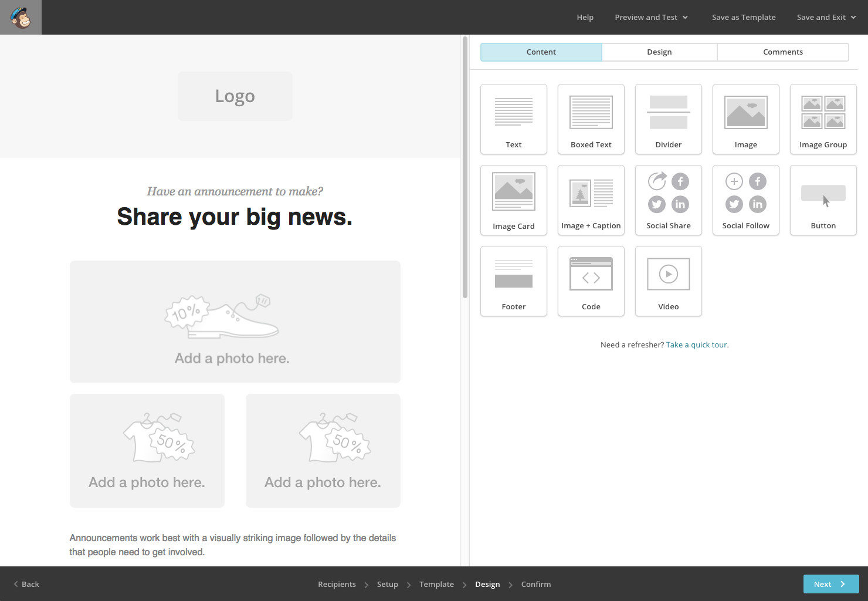868x601 pixels.
Task: Choose the Video content block
Action: (668, 281)
